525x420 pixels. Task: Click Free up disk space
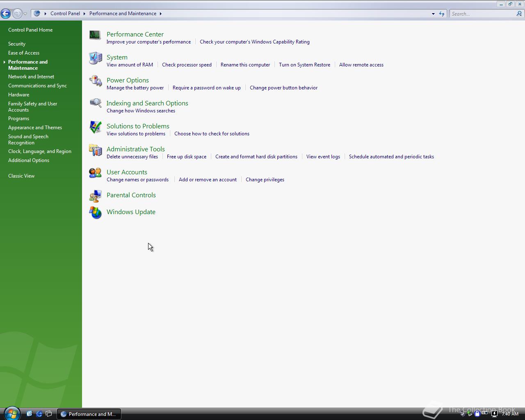click(x=187, y=157)
